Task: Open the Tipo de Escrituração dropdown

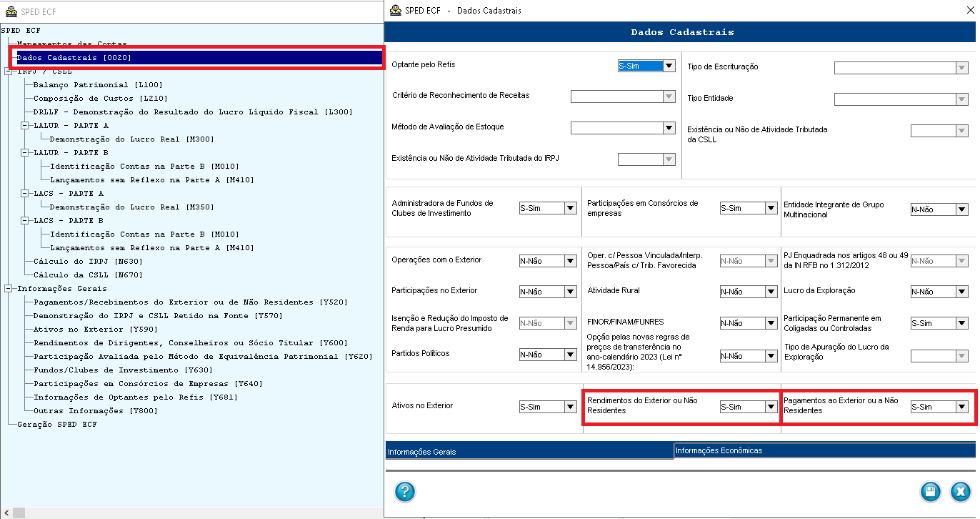Action: 962,68
